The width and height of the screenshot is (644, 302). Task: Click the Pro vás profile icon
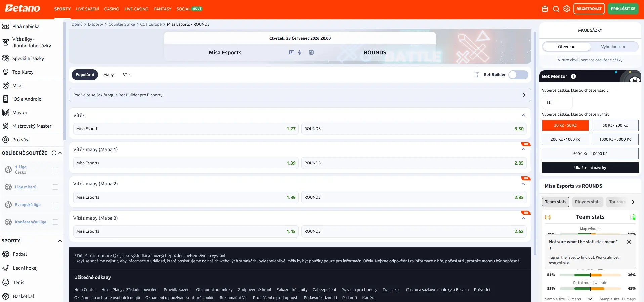pyautogui.click(x=6, y=140)
